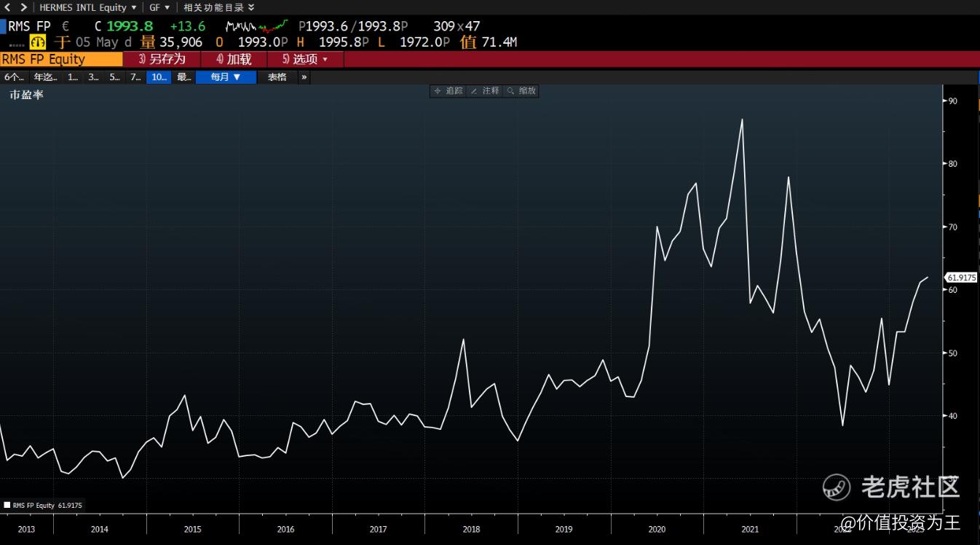Image resolution: width=980 pixels, height=545 pixels.
Task: Click the 2013 year marker on axis
Action: click(x=26, y=529)
